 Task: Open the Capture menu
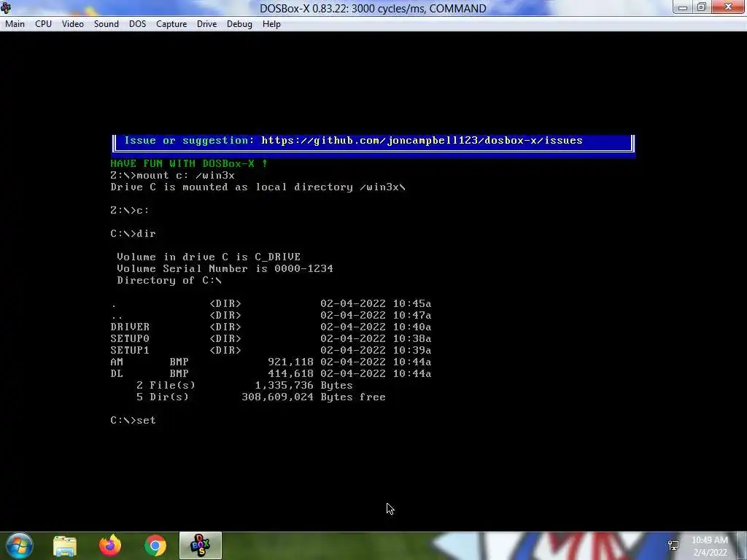tap(171, 24)
